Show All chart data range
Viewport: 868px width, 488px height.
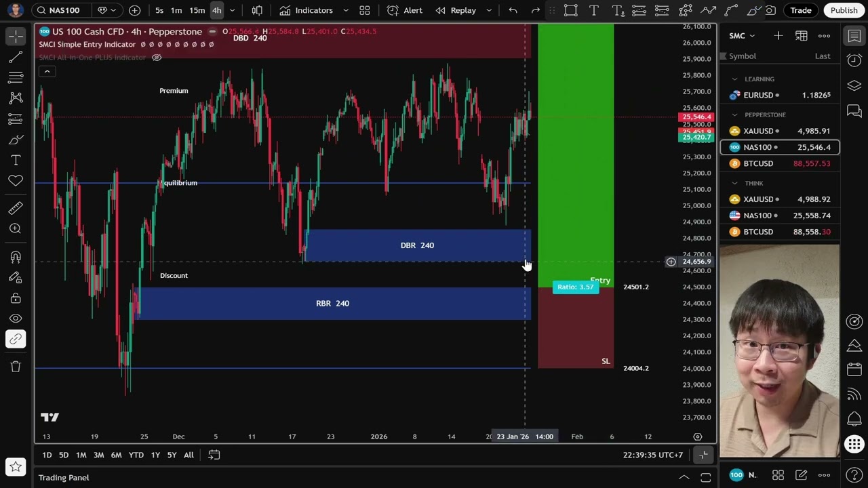[189, 455]
